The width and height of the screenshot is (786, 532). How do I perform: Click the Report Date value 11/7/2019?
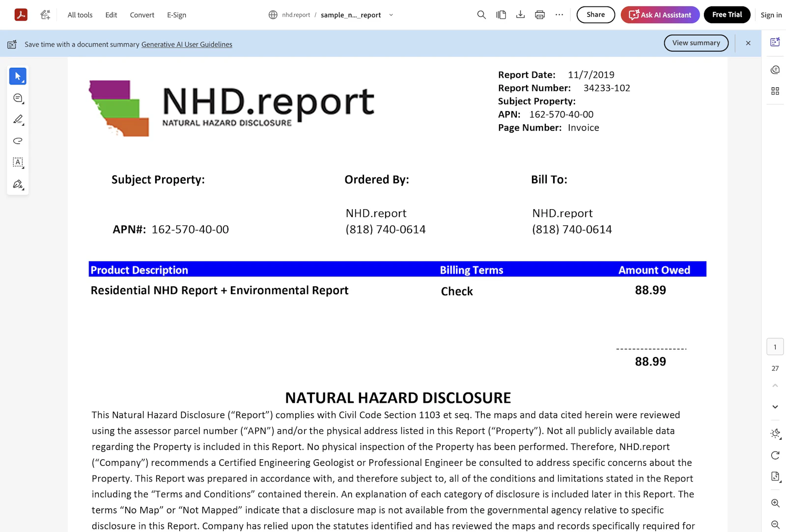591,75
